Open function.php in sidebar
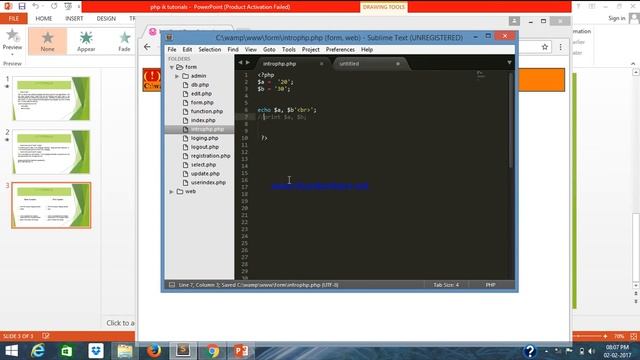The height and width of the screenshot is (360, 640). (207, 111)
